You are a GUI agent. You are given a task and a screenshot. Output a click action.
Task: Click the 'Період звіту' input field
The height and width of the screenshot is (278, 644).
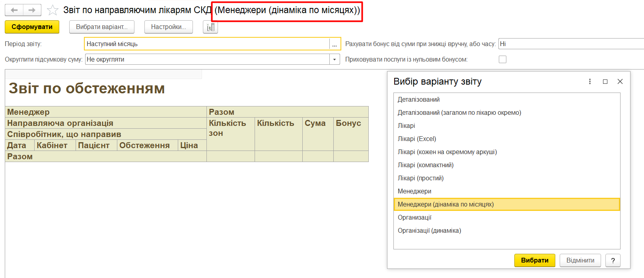[207, 44]
